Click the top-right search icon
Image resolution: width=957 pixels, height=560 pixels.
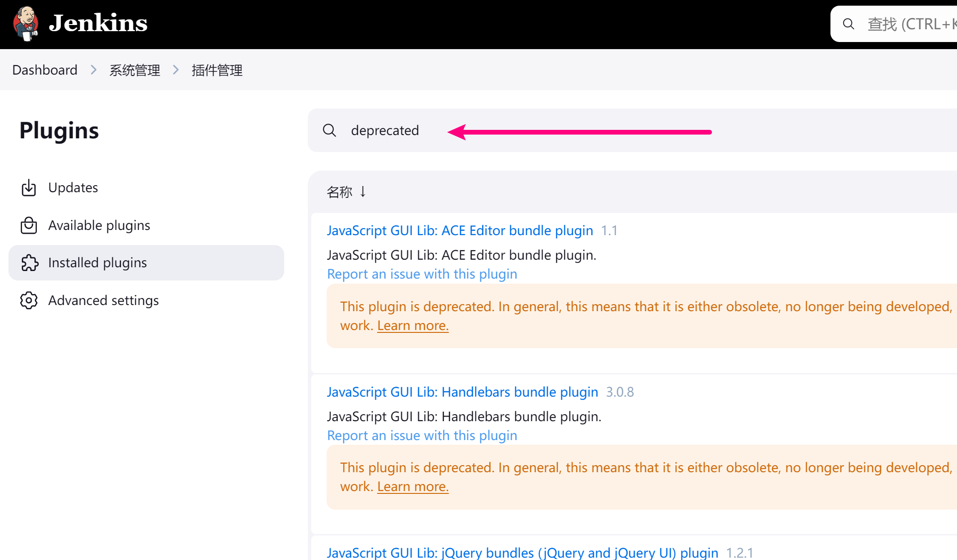point(850,24)
